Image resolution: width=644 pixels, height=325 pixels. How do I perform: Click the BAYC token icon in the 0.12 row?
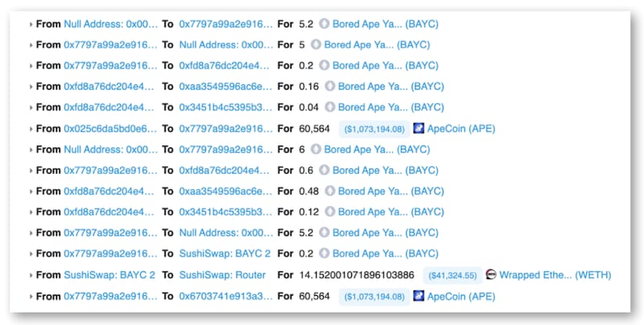coord(330,212)
